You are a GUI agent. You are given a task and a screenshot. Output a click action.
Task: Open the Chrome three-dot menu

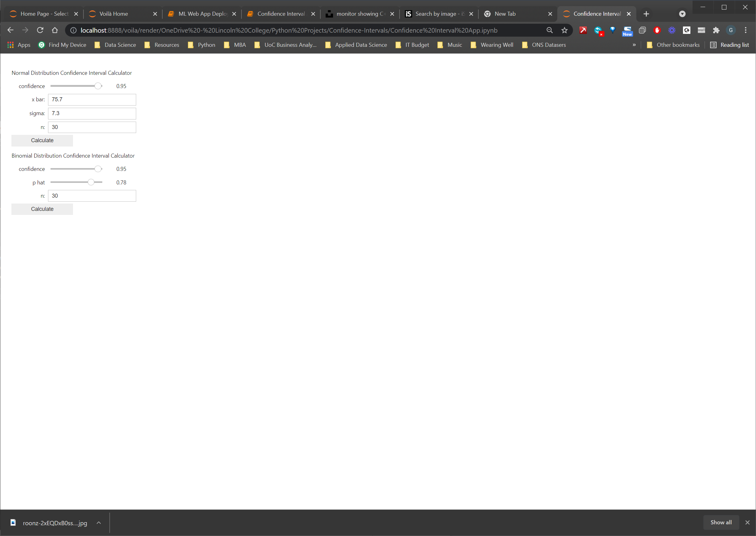(746, 30)
